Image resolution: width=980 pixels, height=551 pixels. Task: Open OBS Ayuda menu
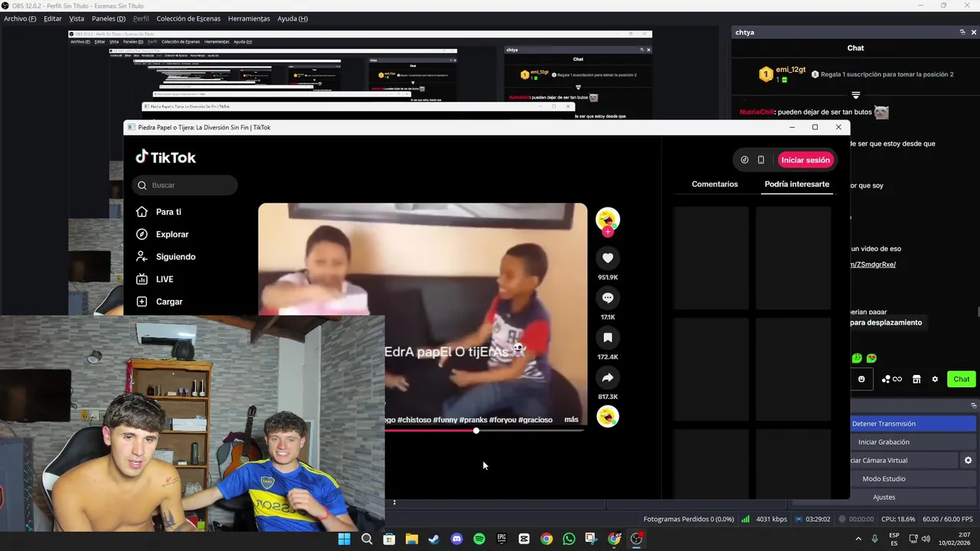click(x=292, y=18)
